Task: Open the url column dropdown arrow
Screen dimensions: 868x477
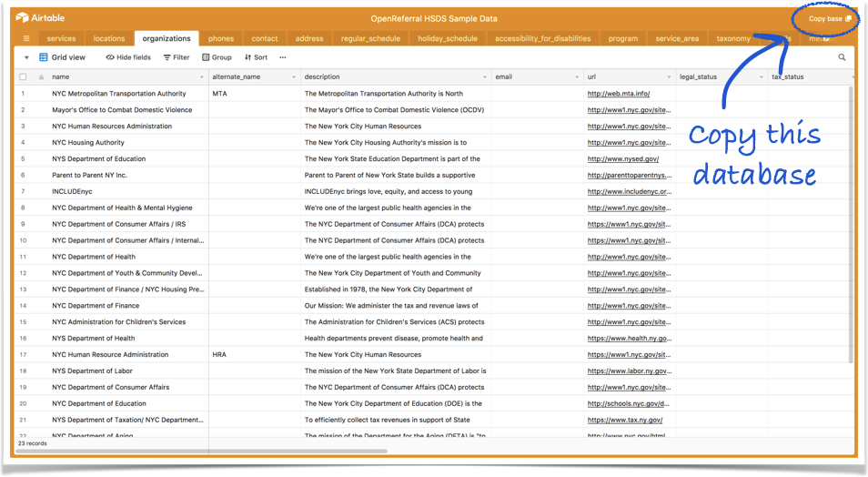Action: click(669, 77)
